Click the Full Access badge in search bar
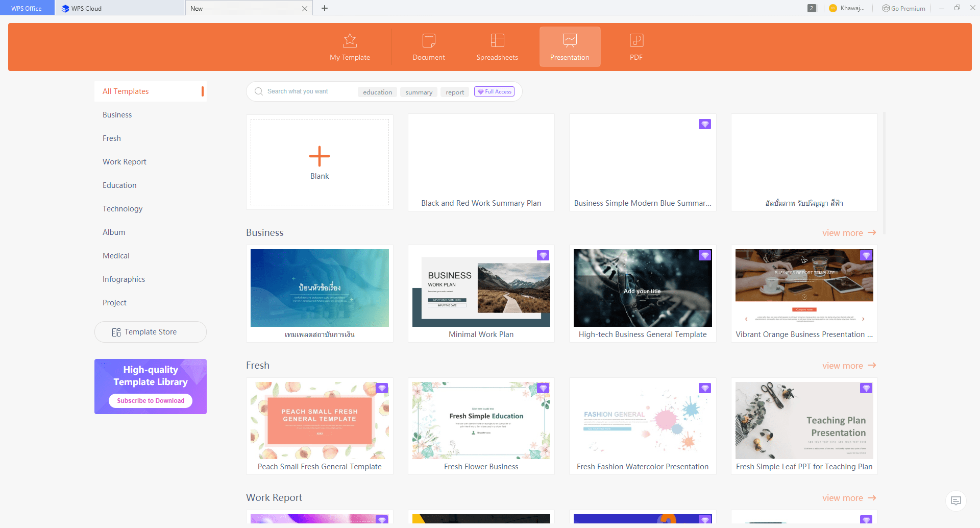980x528 pixels. (494, 91)
